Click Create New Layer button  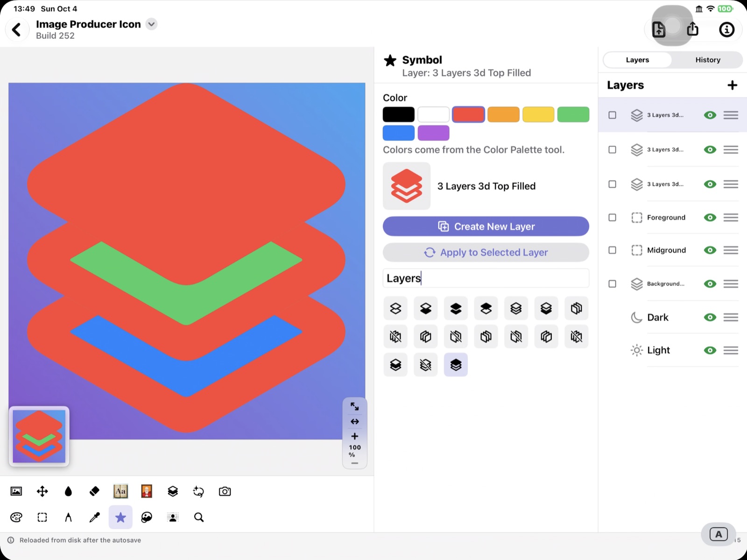[x=486, y=227]
